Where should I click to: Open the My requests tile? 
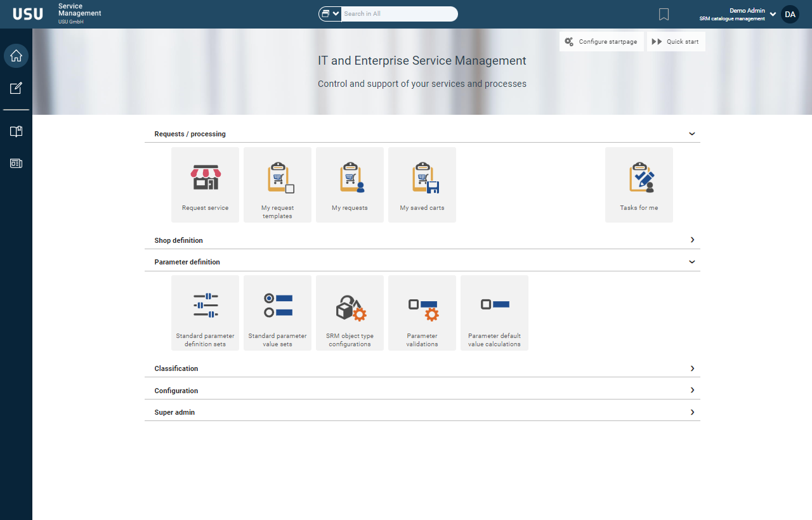(350, 185)
